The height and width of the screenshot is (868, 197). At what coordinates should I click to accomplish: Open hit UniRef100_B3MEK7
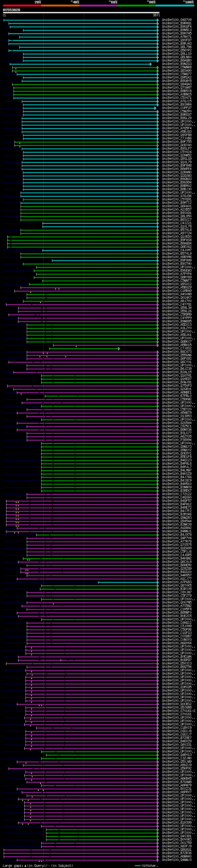click(177, 491)
